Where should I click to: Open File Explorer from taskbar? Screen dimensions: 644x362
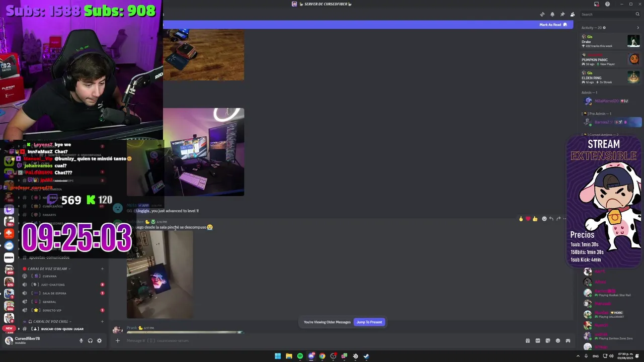click(x=289, y=356)
